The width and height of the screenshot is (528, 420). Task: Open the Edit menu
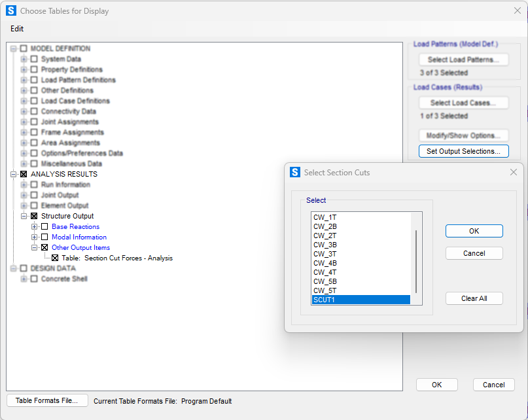point(17,29)
